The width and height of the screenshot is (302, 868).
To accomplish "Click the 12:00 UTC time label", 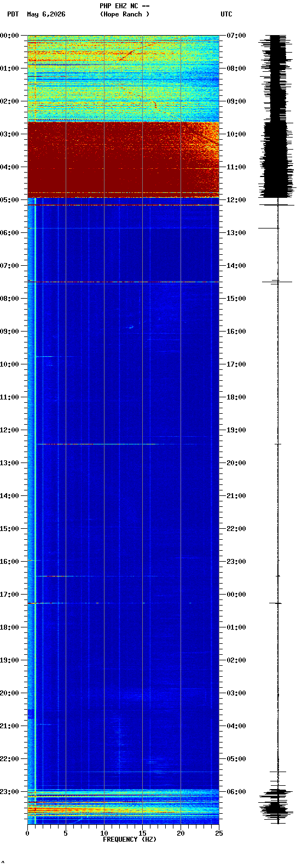I will [x=236, y=200].
